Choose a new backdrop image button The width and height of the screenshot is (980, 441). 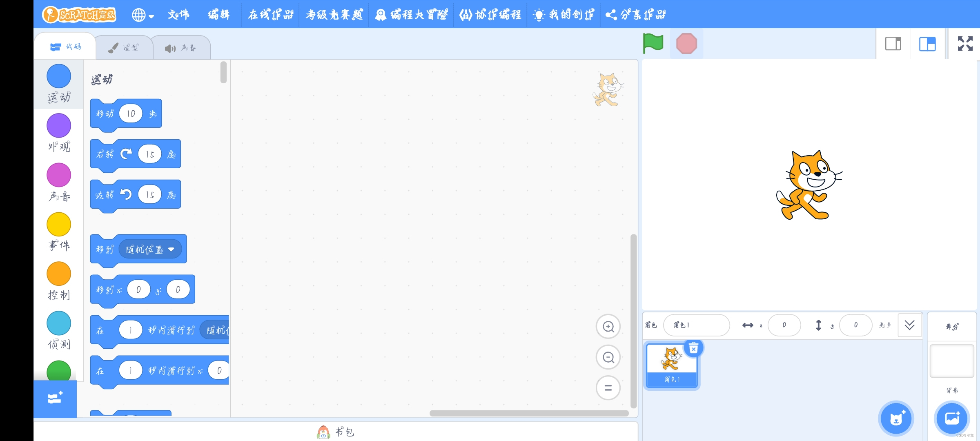click(x=952, y=419)
